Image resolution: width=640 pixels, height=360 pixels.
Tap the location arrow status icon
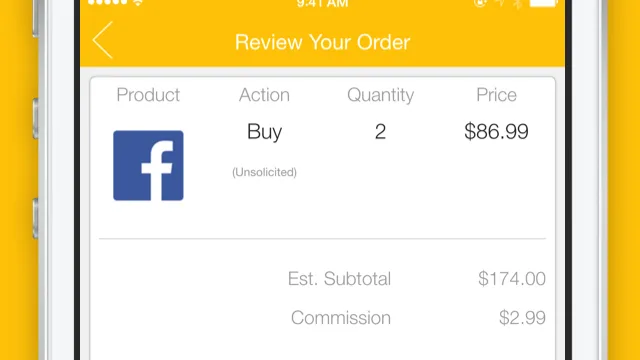500,3
